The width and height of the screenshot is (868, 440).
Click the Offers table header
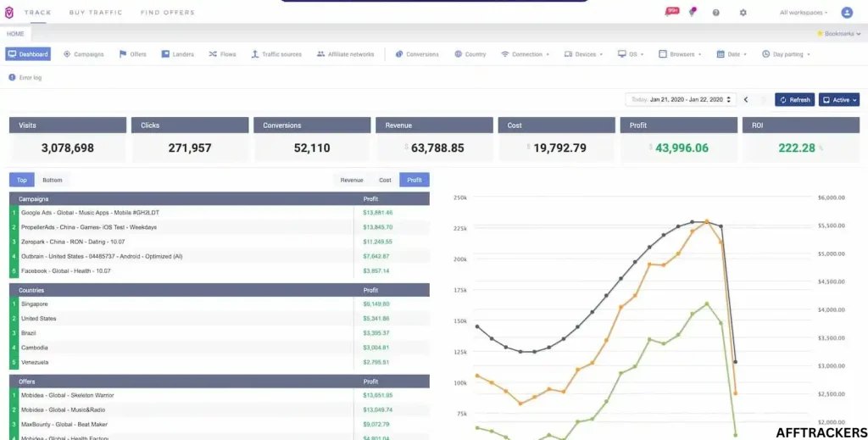[x=220, y=382]
